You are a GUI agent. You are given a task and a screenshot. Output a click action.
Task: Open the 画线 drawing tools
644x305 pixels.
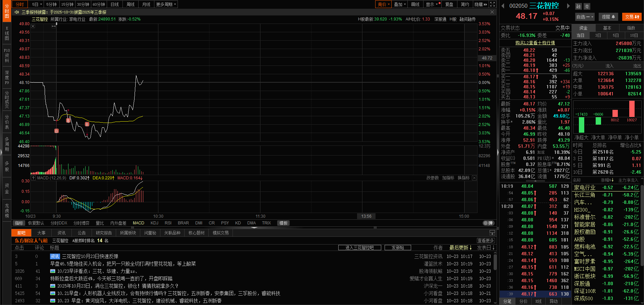click(415, 4)
